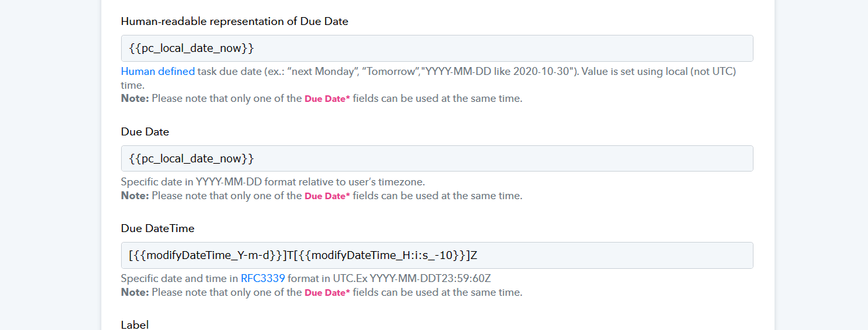Click pink Due Date* text below Due DateTime input
Image resolution: width=868 pixels, height=330 pixels.
pos(327,293)
